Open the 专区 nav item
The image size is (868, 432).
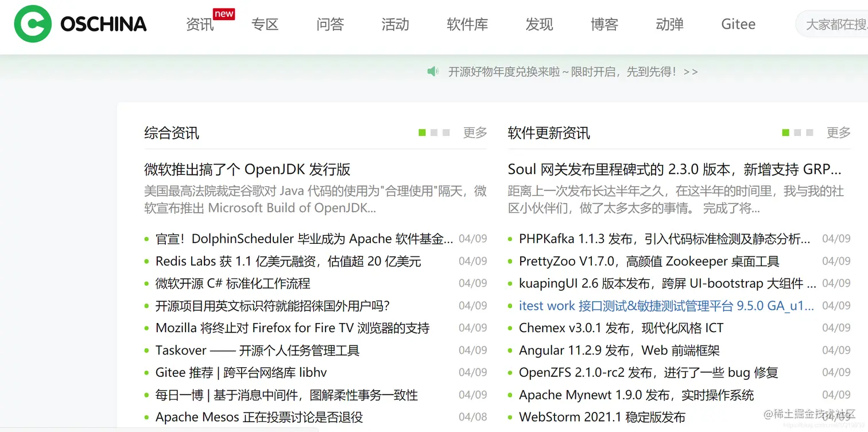point(265,24)
